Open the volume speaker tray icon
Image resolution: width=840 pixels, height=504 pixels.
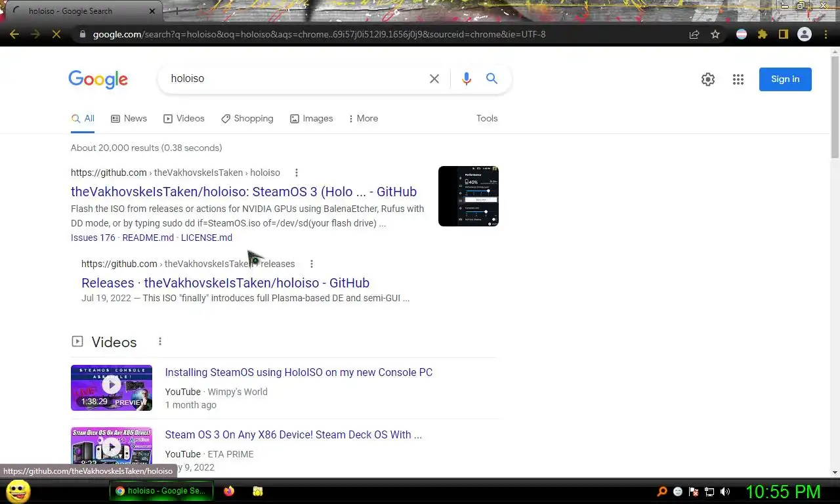click(x=725, y=492)
